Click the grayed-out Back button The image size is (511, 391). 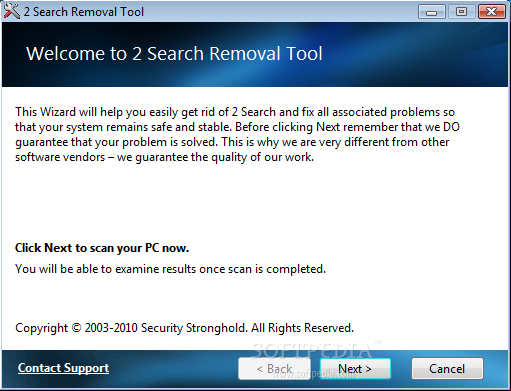[274, 369]
